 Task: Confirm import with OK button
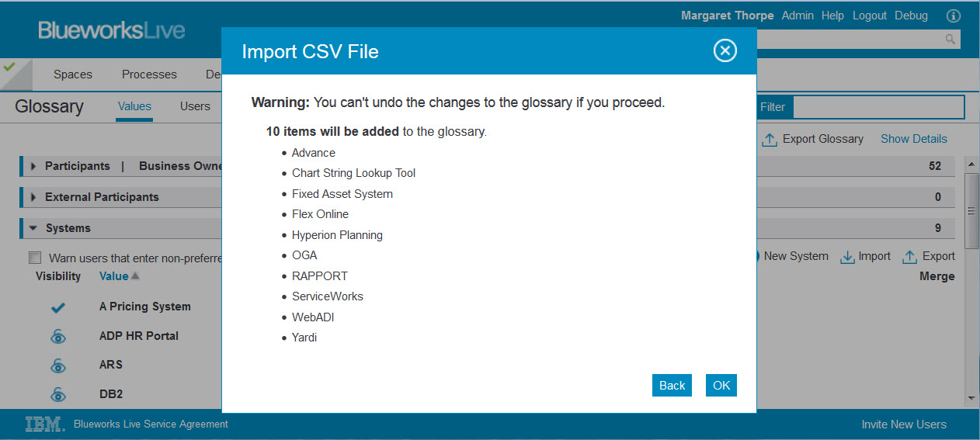(721, 385)
